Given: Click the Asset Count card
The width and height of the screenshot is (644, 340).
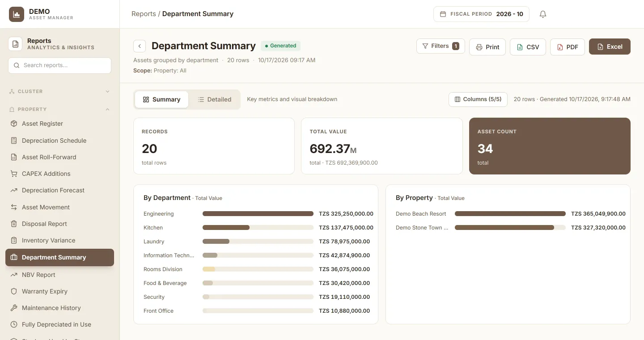Looking at the screenshot, I should coord(550,146).
